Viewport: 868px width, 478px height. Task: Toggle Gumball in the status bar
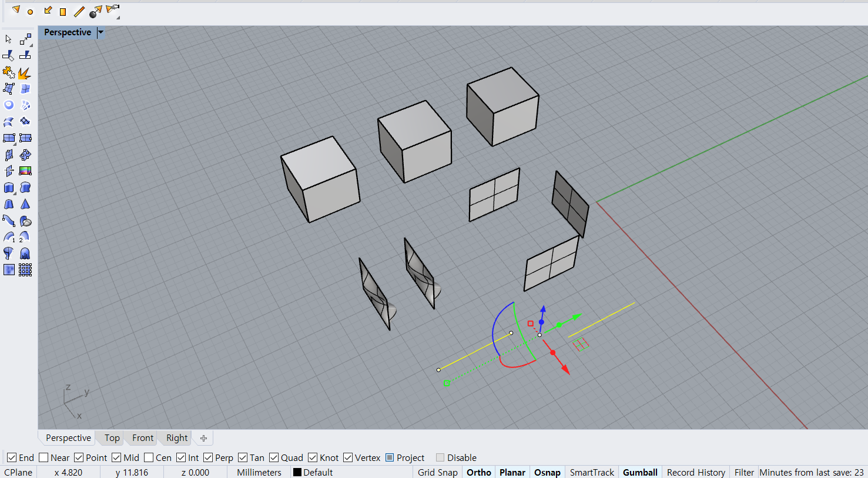640,472
